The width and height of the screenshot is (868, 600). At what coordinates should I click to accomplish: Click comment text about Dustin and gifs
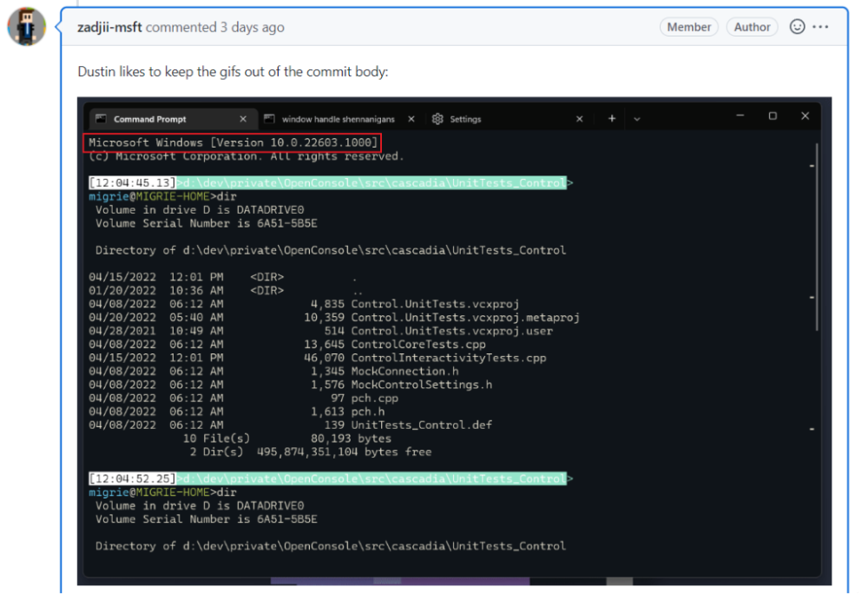click(x=233, y=71)
